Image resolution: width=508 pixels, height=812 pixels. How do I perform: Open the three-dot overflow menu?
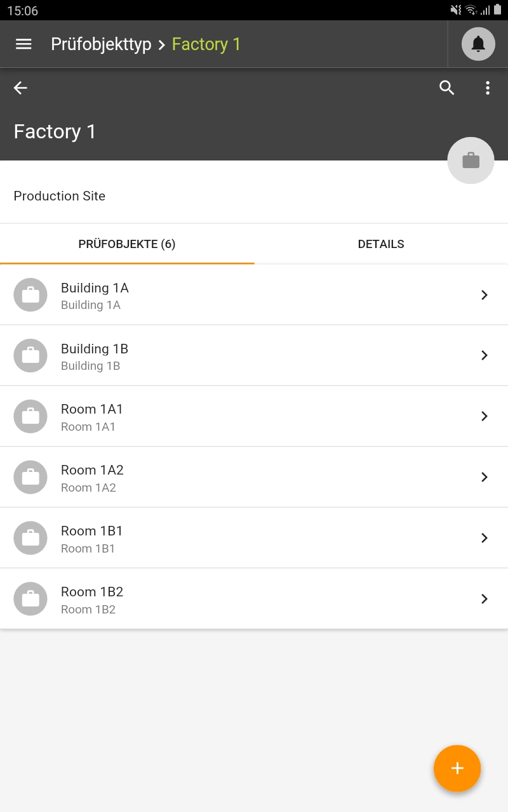(x=487, y=88)
